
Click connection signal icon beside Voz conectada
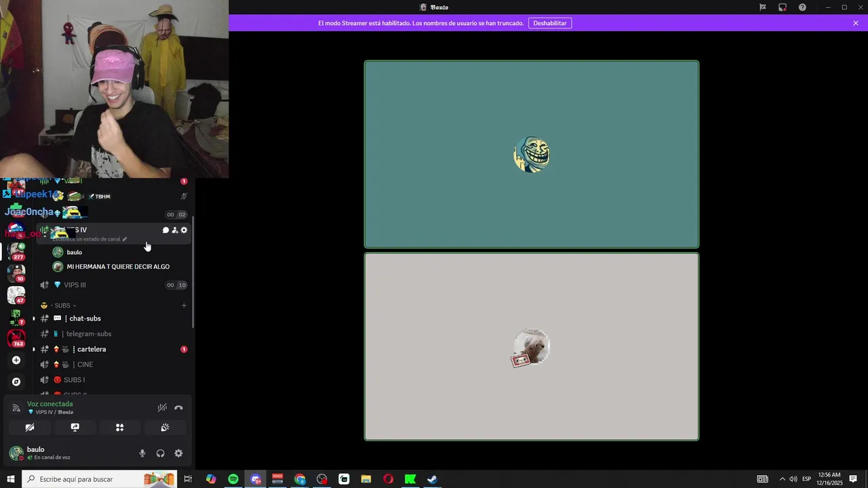point(16,408)
